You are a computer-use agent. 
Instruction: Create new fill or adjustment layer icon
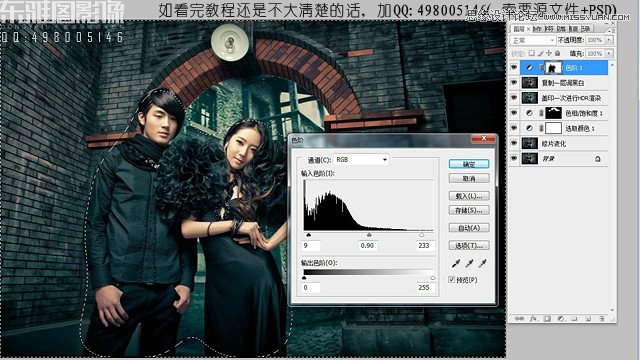(x=561, y=318)
